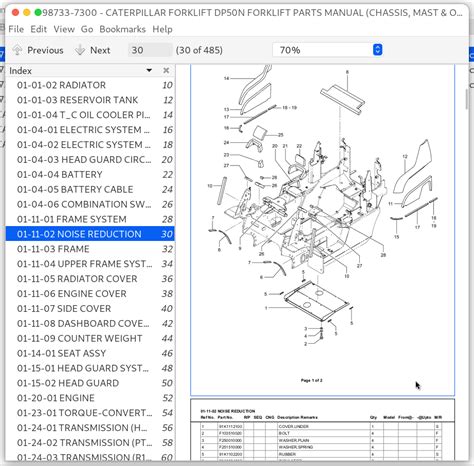Select 01-11-08 DASHBOARD COVE entry
Image resolution: width=474 pixels, height=466 pixels.
tap(90, 323)
